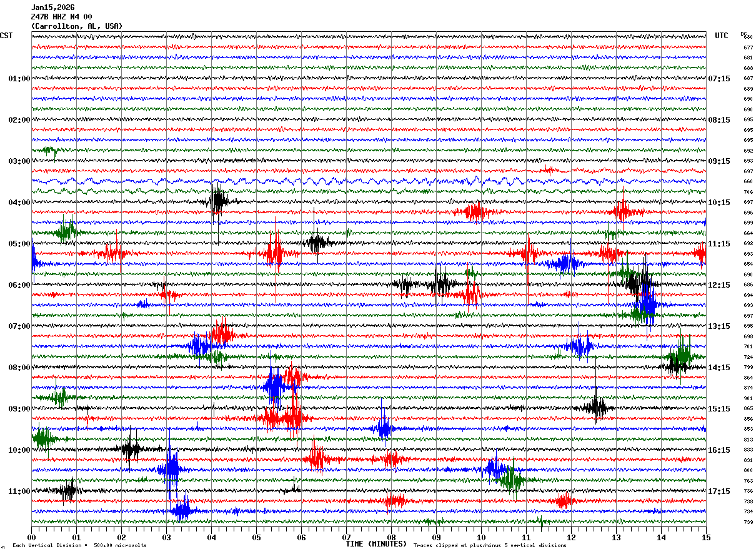Screen dimensions: 756x554
Task: Click minute 07 tick label on bottom axis
Action: pyautogui.click(x=346, y=537)
